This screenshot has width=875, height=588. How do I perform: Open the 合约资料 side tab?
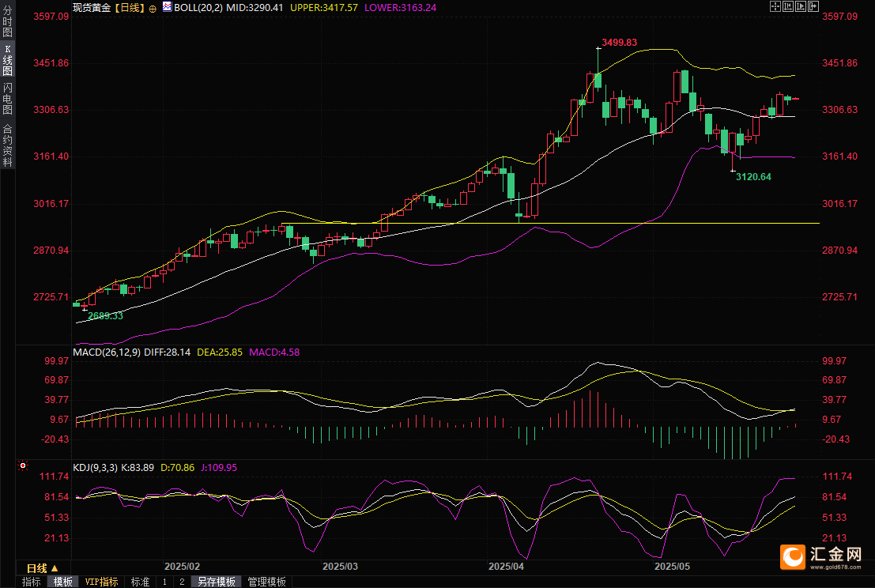point(7,145)
